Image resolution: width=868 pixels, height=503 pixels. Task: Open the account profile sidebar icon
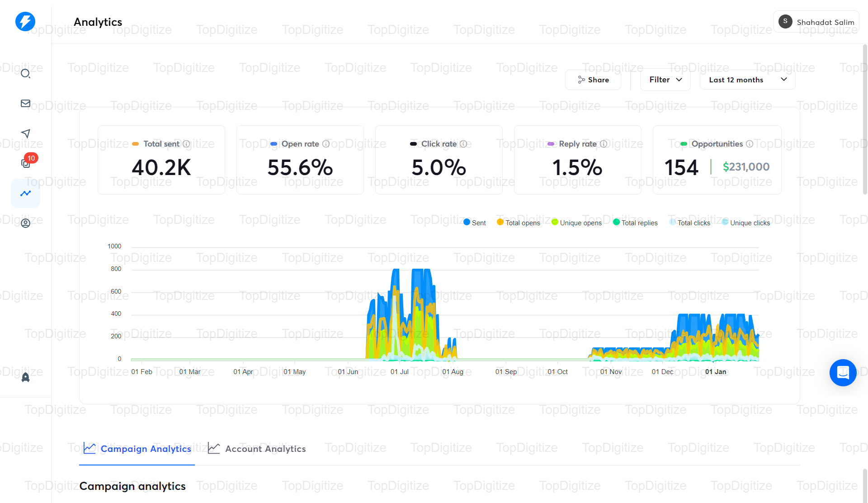click(x=26, y=223)
